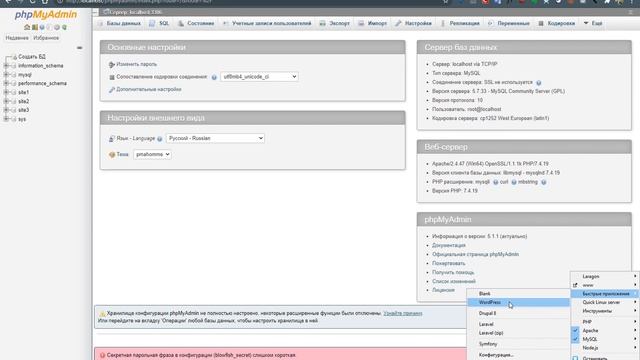Click the help icon after mysqli extension
Viewport: 640px width, 360px height.
click(495, 182)
